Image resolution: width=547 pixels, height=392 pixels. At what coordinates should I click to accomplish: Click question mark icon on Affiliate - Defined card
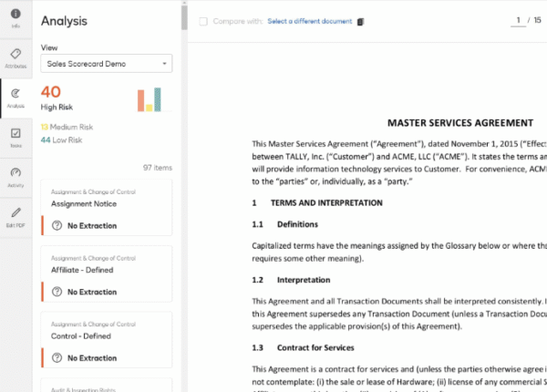click(57, 291)
